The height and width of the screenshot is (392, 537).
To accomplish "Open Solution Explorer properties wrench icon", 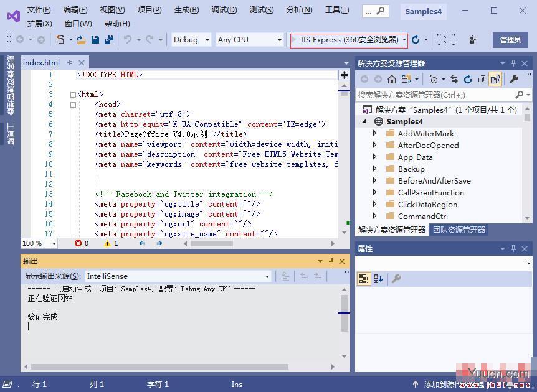I will click(x=513, y=80).
